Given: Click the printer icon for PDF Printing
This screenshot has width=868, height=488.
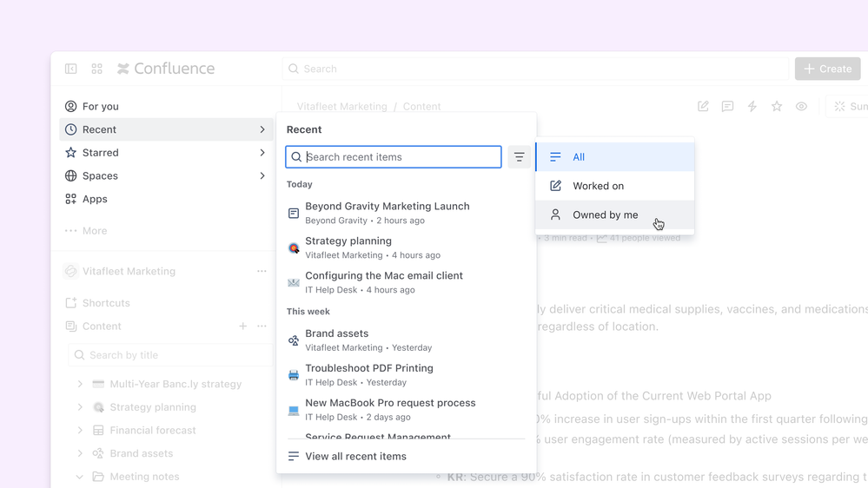Looking at the screenshot, I should (x=294, y=375).
